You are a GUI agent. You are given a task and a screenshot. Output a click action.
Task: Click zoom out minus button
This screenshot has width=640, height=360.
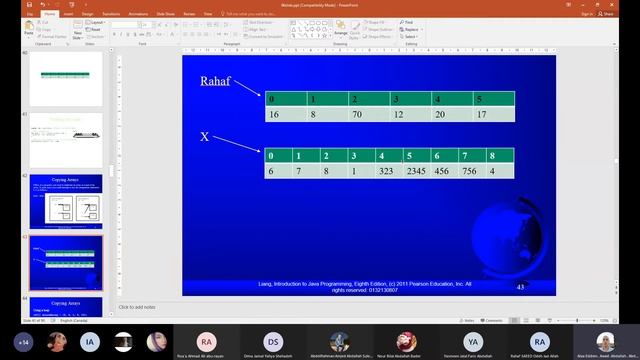point(558,320)
